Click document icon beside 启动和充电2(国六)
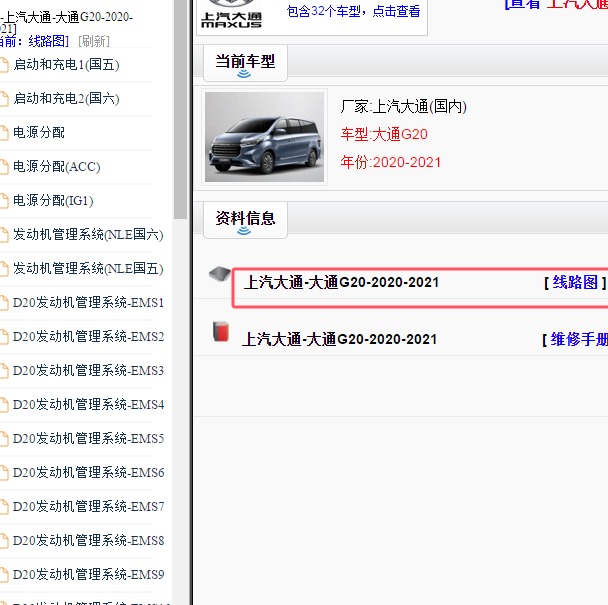 coord(4,99)
